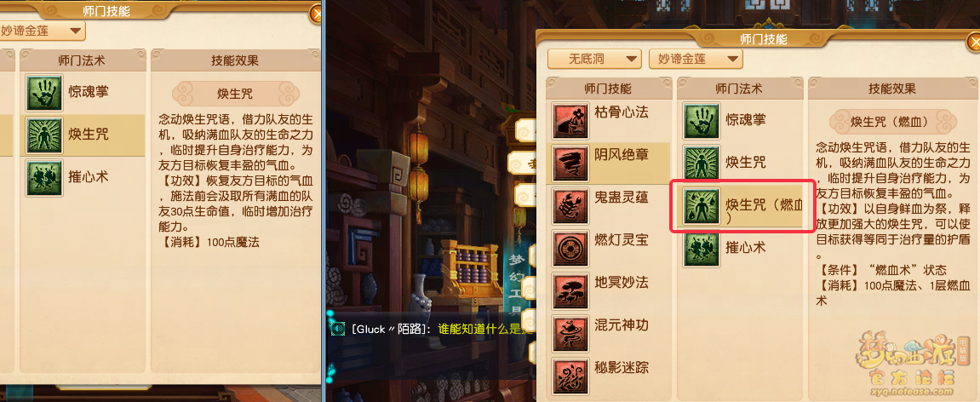The width and height of the screenshot is (980, 402).
Task: Select 焕生咒 entry in right panel list
Action: pyautogui.click(x=741, y=164)
